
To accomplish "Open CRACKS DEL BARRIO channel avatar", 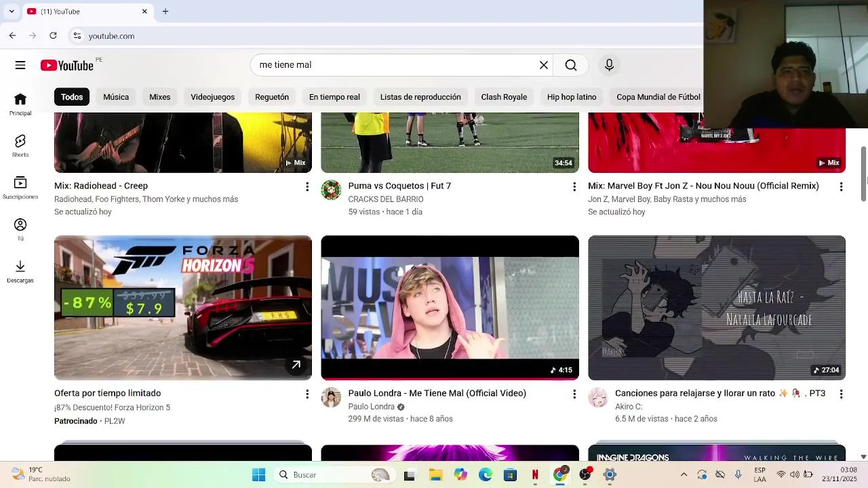I will click(x=331, y=190).
